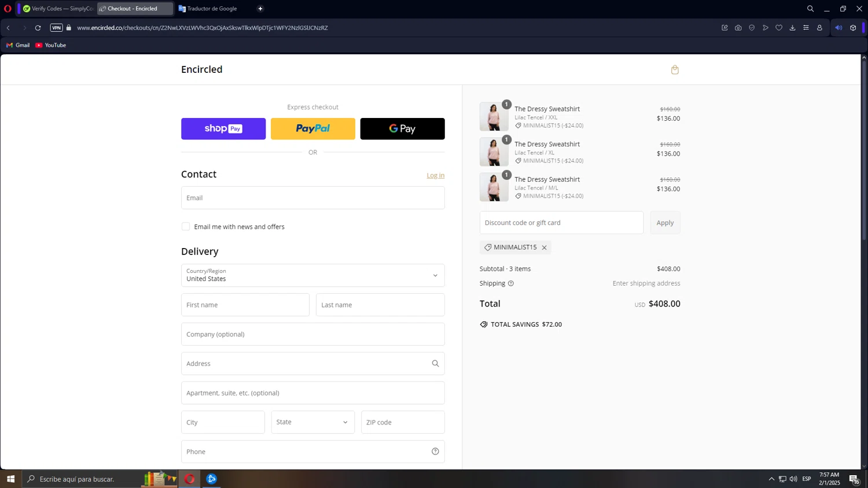Focus the Discount code or gift card field
Screen dimensions: 868x488
point(561,223)
